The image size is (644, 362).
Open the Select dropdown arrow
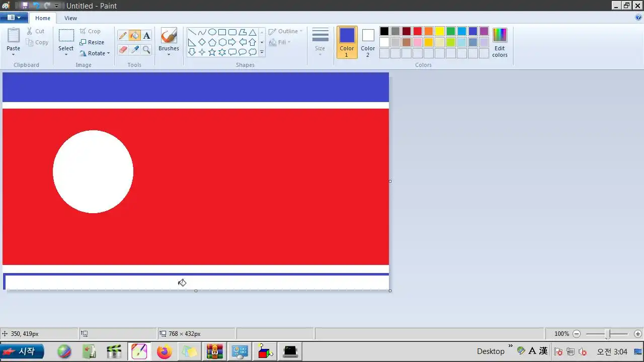pyautogui.click(x=66, y=54)
